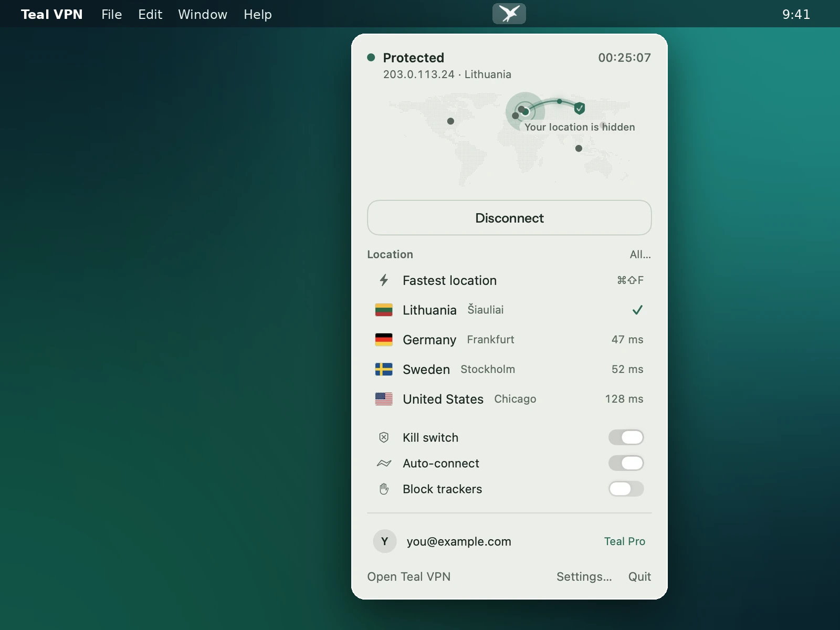Screen dimensions: 840x630
Task: Click the 128 ms latency value
Action: pos(624,399)
